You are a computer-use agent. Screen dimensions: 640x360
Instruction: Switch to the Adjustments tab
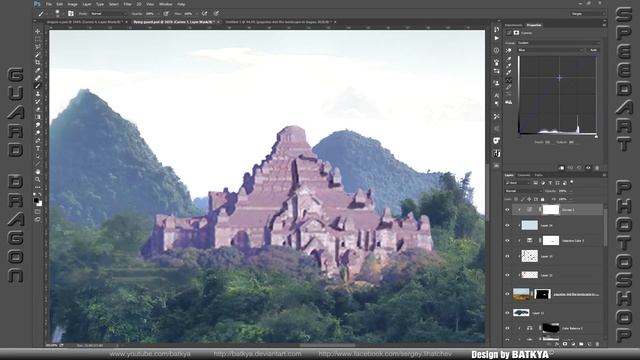(x=513, y=25)
